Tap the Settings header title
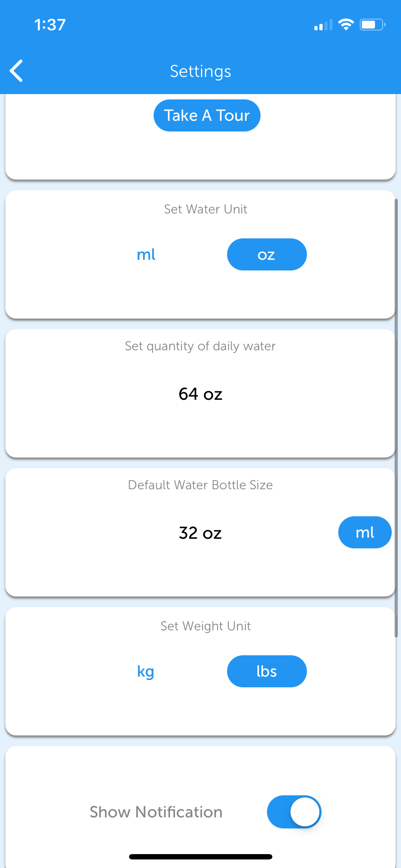The width and height of the screenshot is (401, 868). (x=200, y=71)
